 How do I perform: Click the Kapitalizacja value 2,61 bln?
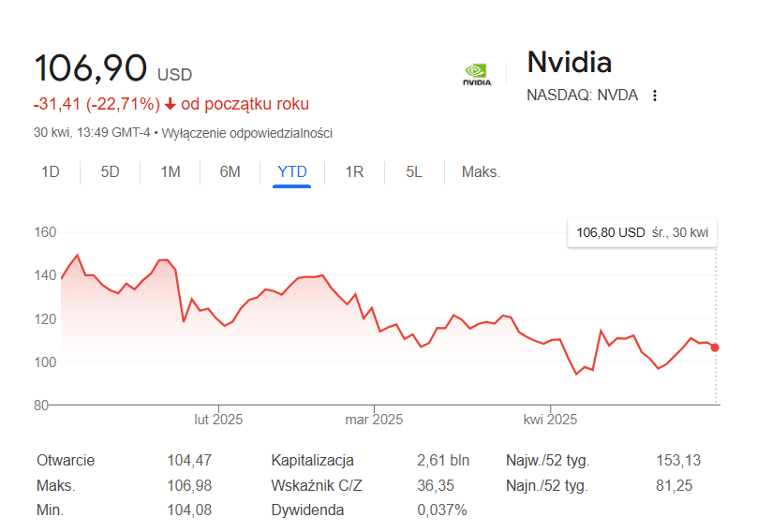443,460
